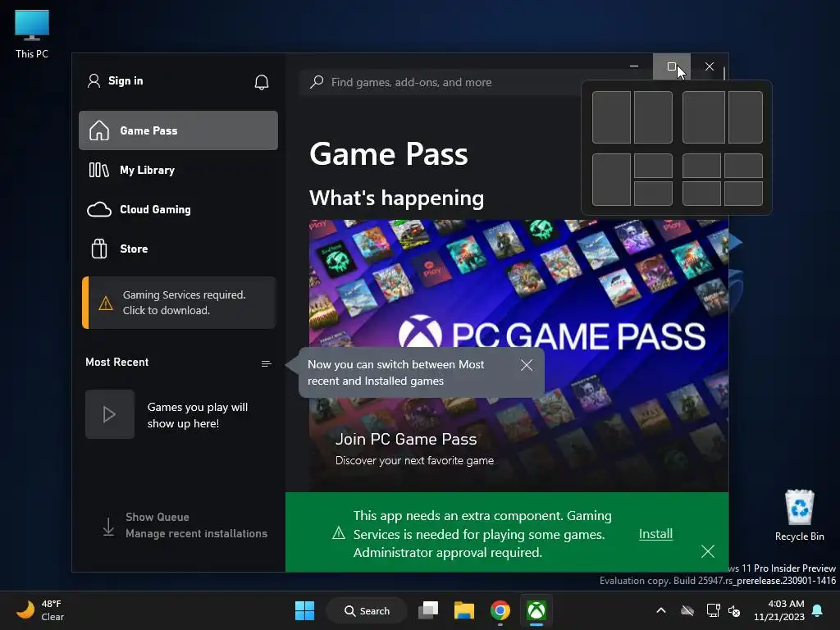Minimize the Xbox app window
This screenshot has height=630, width=840.
(634, 66)
